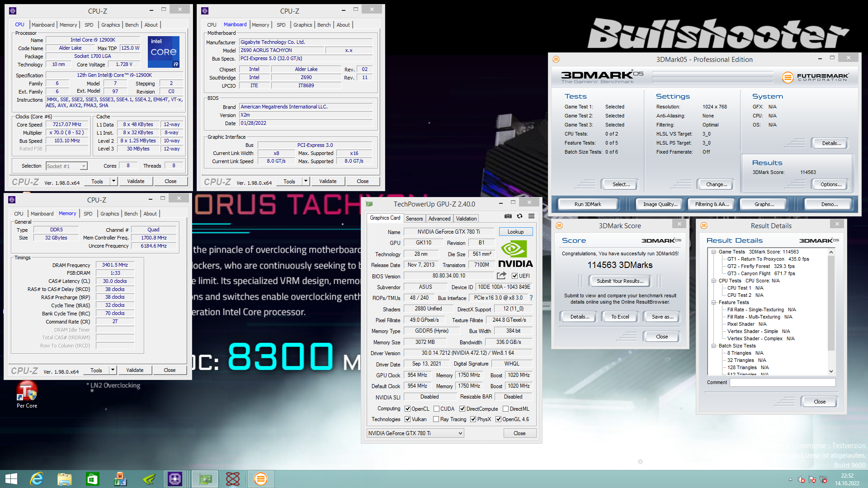868x488 pixels.
Task: Toggle CUDA checkbox
Action: click(436, 409)
